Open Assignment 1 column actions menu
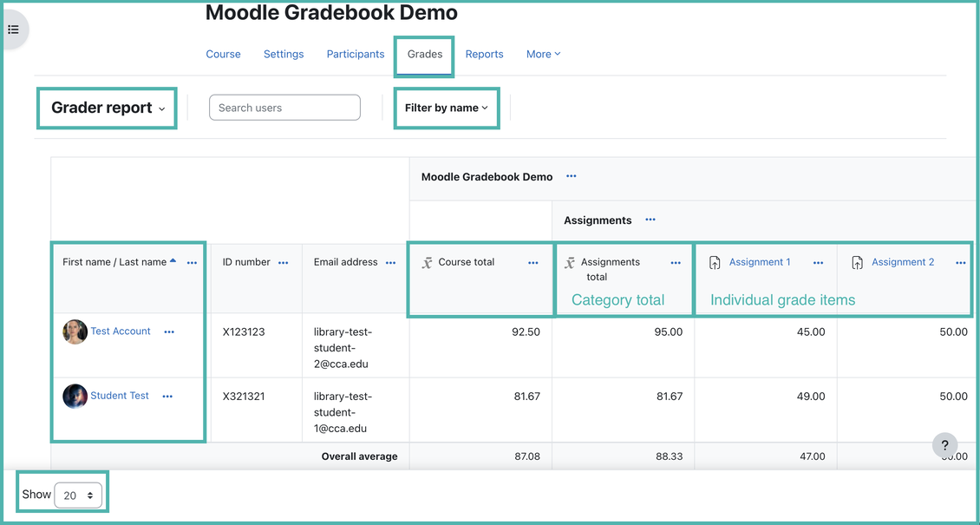Screen dimensions: 980x525 point(818,263)
